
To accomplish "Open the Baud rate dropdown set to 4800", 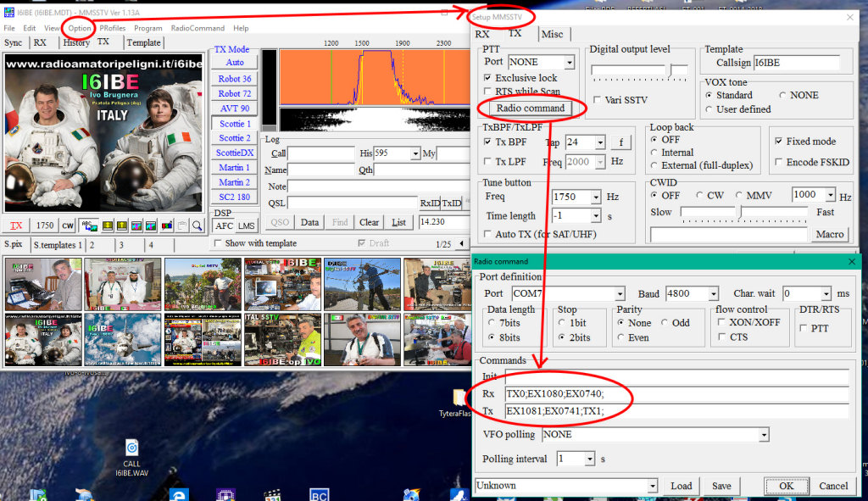I will tap(691, 293).
